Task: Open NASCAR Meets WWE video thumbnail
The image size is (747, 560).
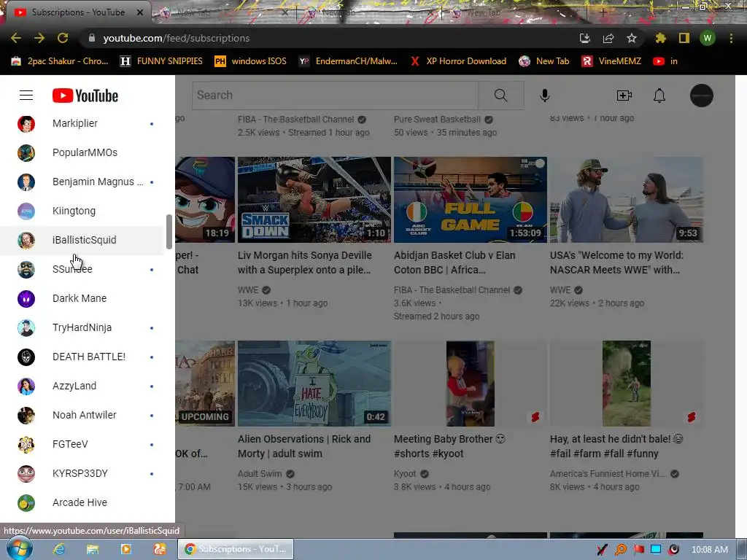Action: (x=627, y=200)
